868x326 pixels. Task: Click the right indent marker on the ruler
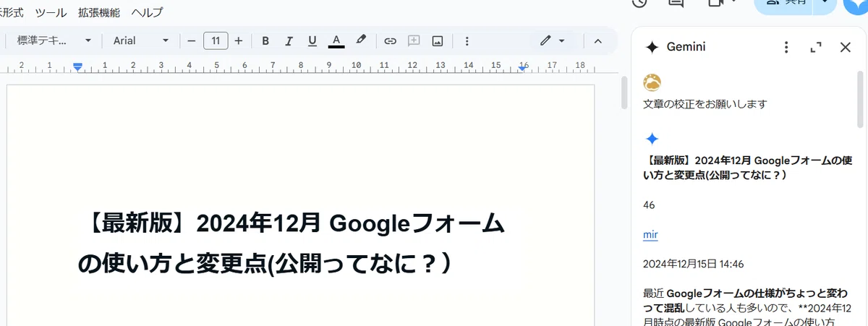pyautogui.click(x=524, y=67)
